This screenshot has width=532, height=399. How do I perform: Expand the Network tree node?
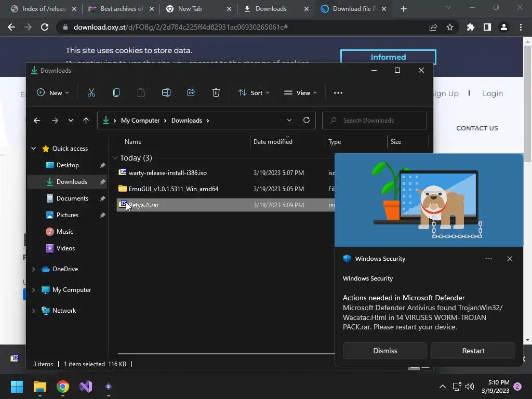click(34, 311)
